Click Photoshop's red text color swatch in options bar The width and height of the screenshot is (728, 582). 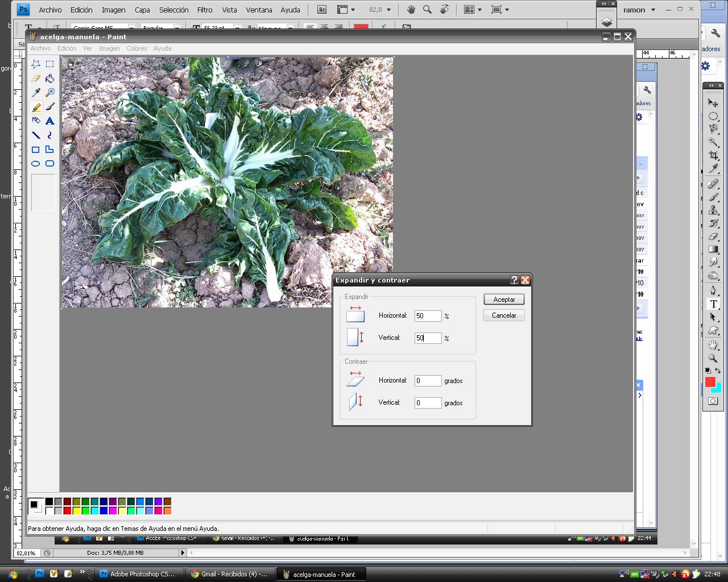[361, 27]
